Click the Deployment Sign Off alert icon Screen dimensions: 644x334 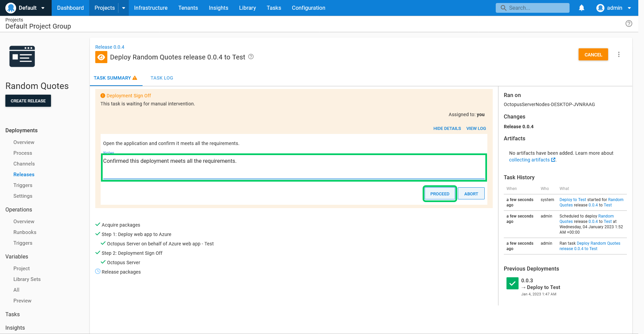coord(103,96)
